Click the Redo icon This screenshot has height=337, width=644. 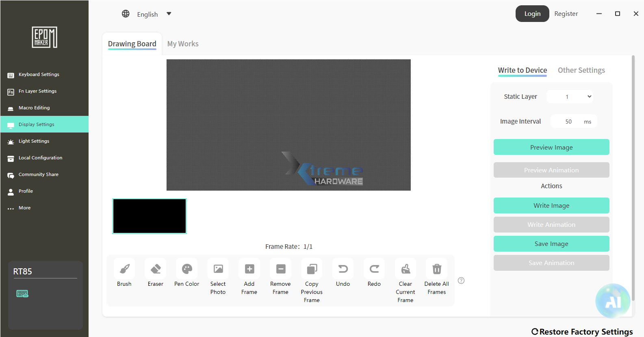tap(374, 269)
